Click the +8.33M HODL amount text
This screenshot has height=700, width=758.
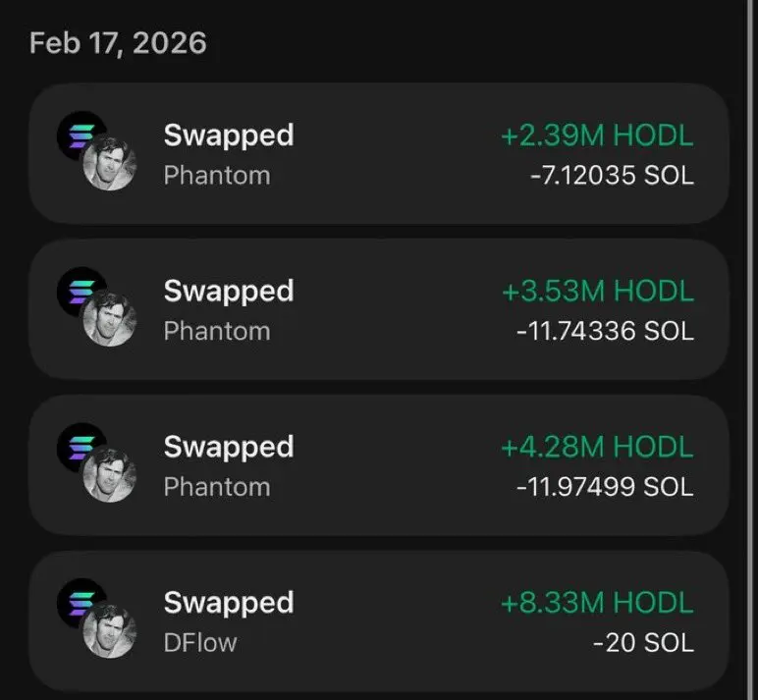pos(597,603)
